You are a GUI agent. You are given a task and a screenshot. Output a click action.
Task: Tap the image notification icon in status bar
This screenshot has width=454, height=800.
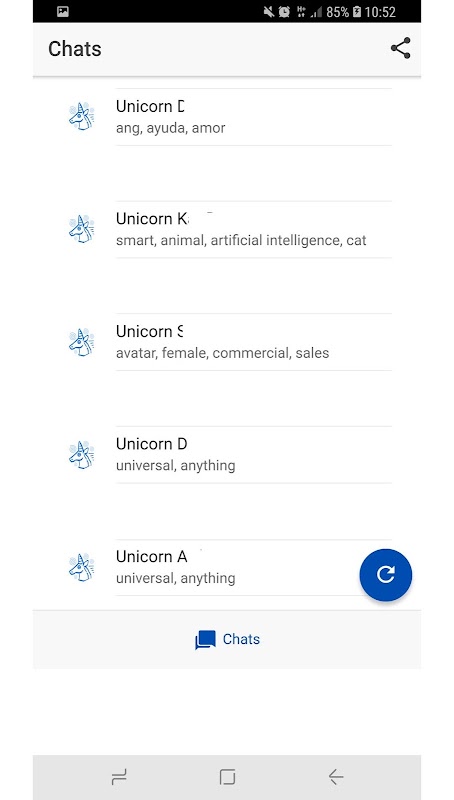(x=63, y=12)
